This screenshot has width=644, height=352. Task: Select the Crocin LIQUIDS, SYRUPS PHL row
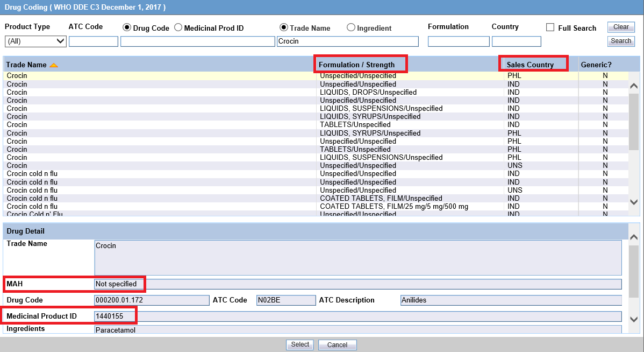pyautogui.click(x=316, y=133)
